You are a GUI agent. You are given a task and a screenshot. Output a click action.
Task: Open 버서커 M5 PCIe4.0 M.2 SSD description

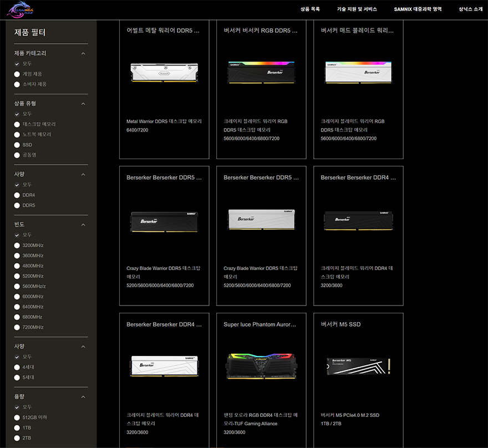click(350, 415)
